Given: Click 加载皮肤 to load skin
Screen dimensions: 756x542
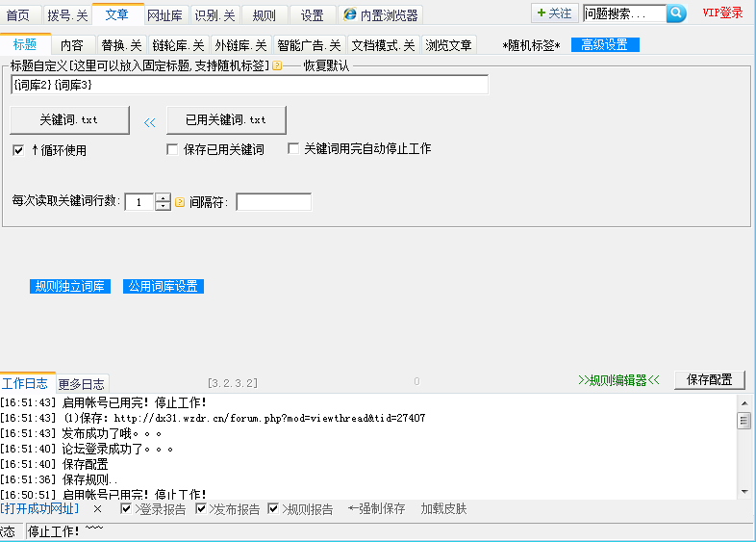Looking at the screenshot, I should (443, 508).
